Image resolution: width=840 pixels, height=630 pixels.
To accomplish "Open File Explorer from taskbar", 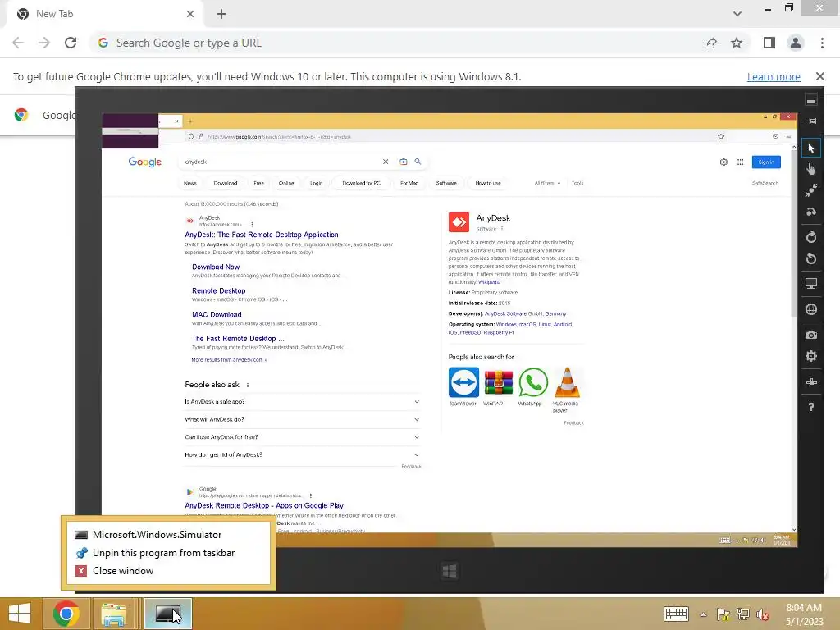I will click(x=114, y=614).
